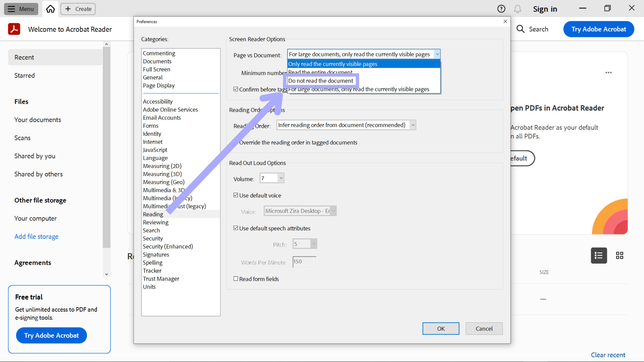The image size is (644, 362).
Task: Open the Volume dropdown
Action: tap(272, 178)
